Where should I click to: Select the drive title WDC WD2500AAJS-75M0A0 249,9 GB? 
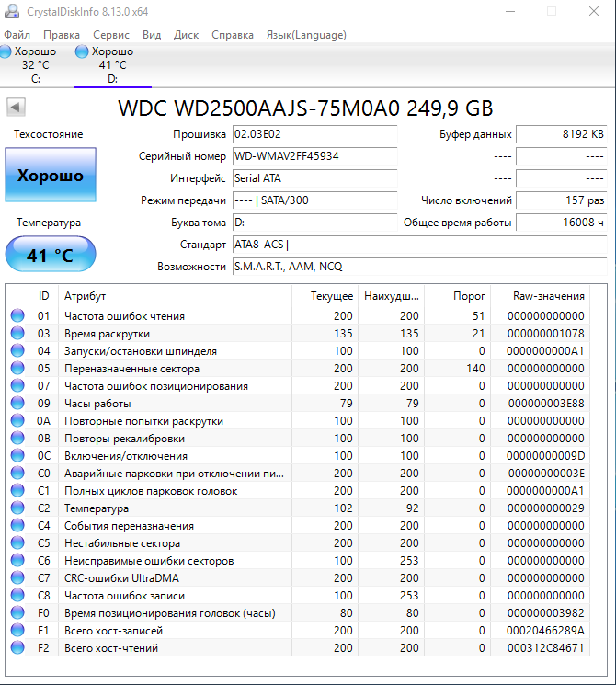click(305, 108)
